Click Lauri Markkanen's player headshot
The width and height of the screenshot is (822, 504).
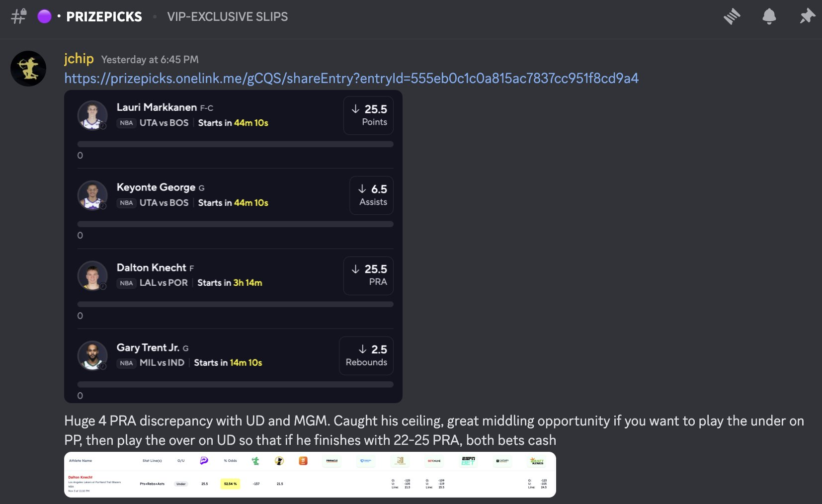pyautogui.click(x=92, y=115)
